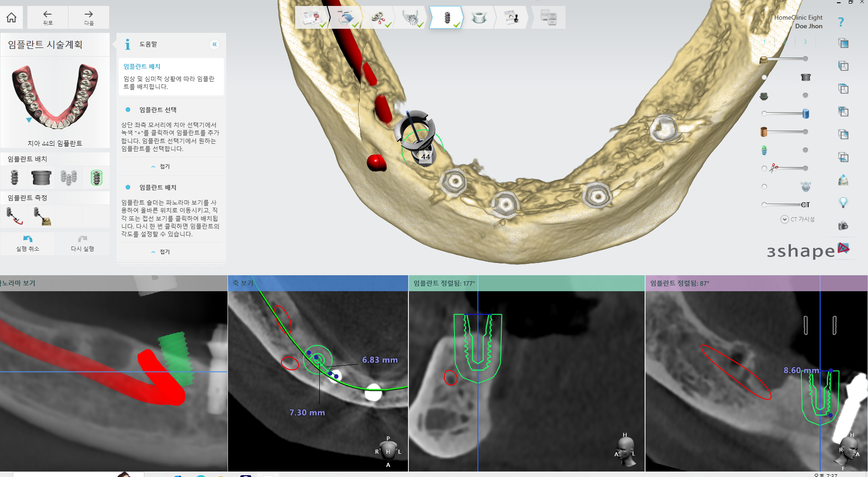This screenshot has height=477, width=868.
Task: Expand the CT 가시성 dropdown
Action: coord(784,220)
